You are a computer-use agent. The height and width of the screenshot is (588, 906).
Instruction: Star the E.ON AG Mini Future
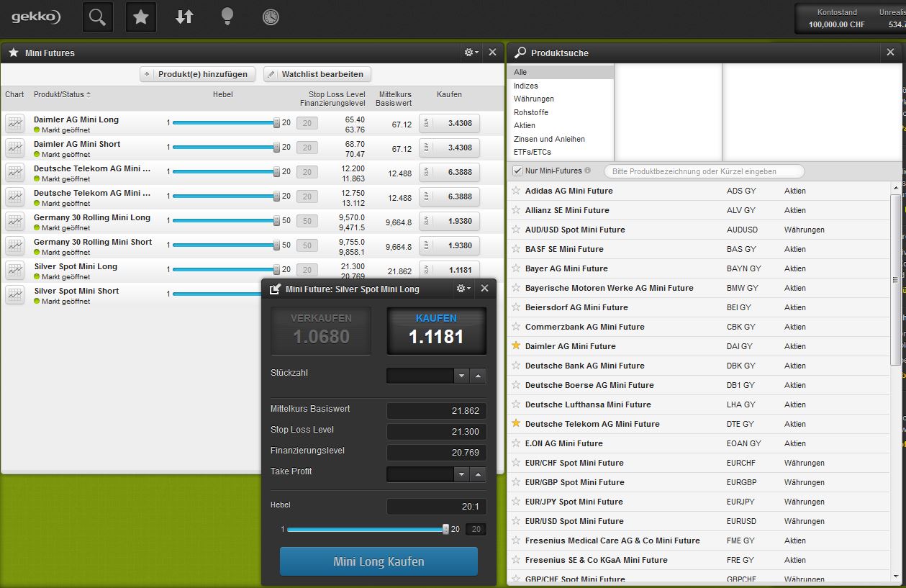click(x=516, y=443)
